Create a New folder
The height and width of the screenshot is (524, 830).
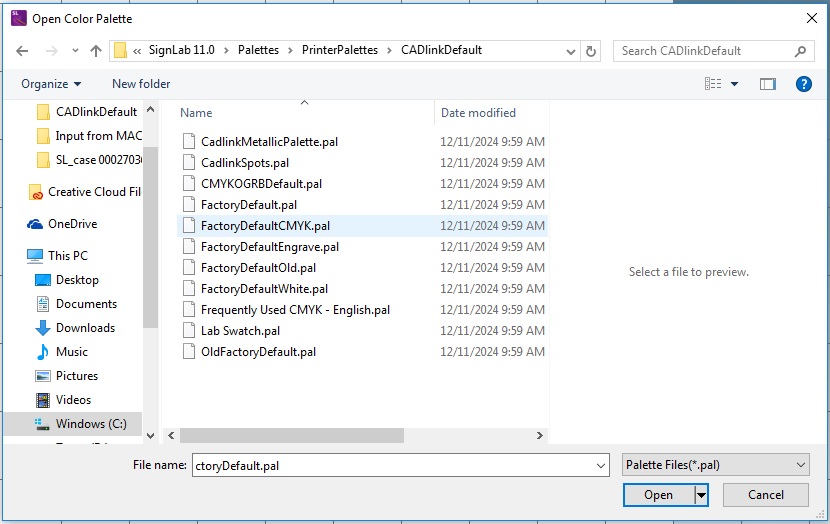141,84
